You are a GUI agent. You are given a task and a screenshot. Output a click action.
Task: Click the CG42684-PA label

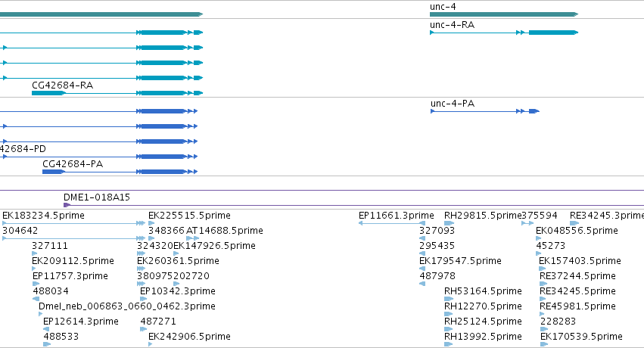tap(73, 164)
